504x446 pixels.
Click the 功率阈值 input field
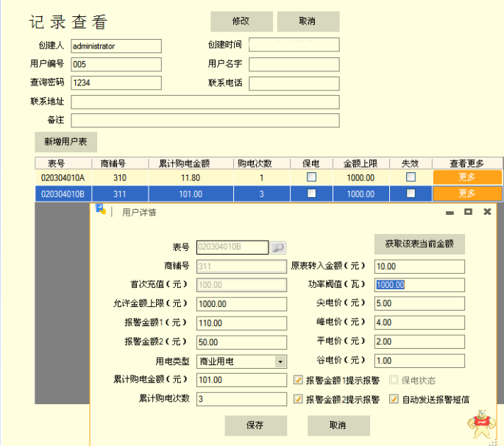pyautogui.click(x=419, y=286)
